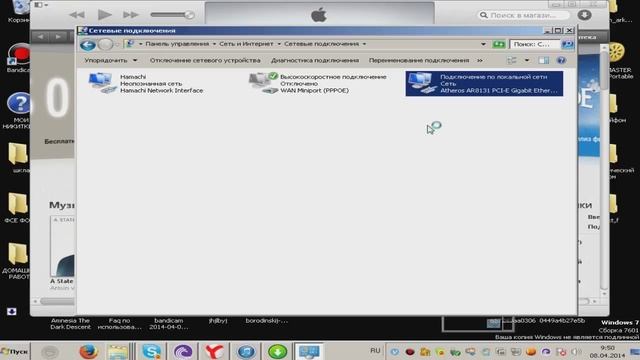Click iTunes rewind button
Screen dimensions: 640x360
pos(77,15)
